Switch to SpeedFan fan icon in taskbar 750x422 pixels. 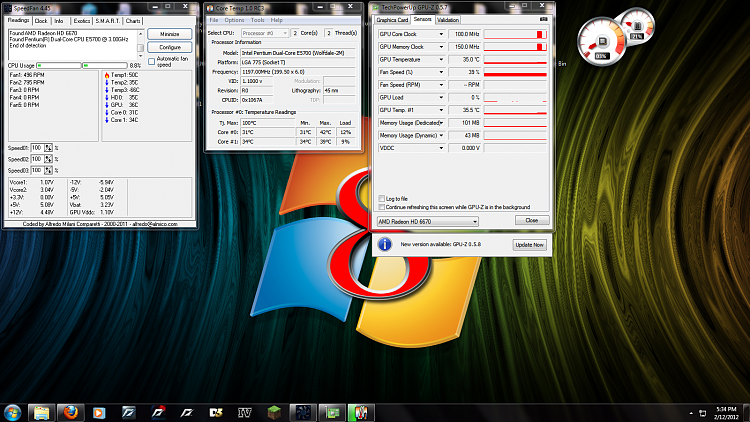[303, 412]
